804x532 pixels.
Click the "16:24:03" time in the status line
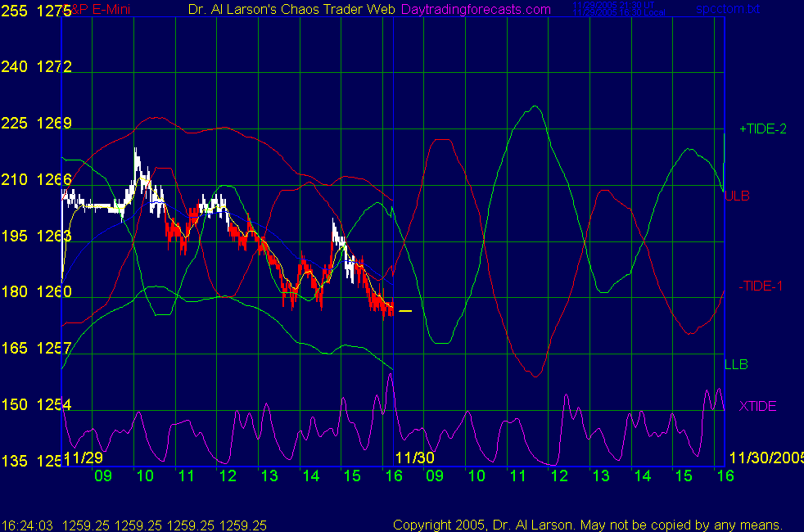[x=27, y=525]
